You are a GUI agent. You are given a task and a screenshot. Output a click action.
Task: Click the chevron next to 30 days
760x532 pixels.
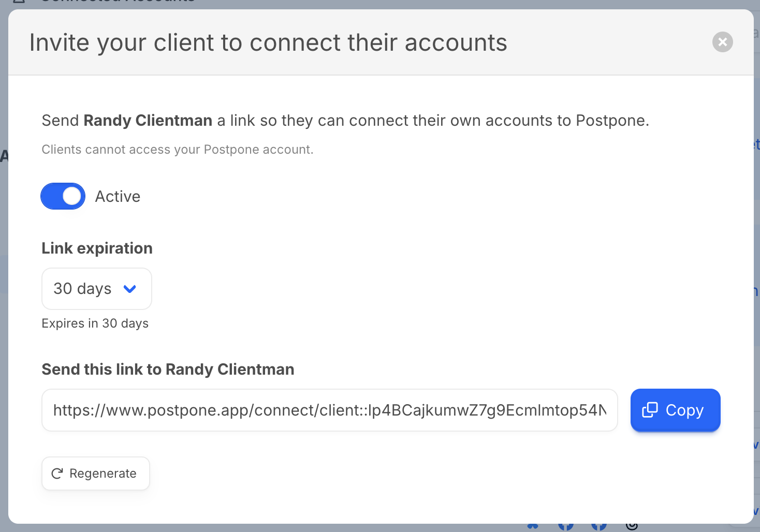point(130,289)
